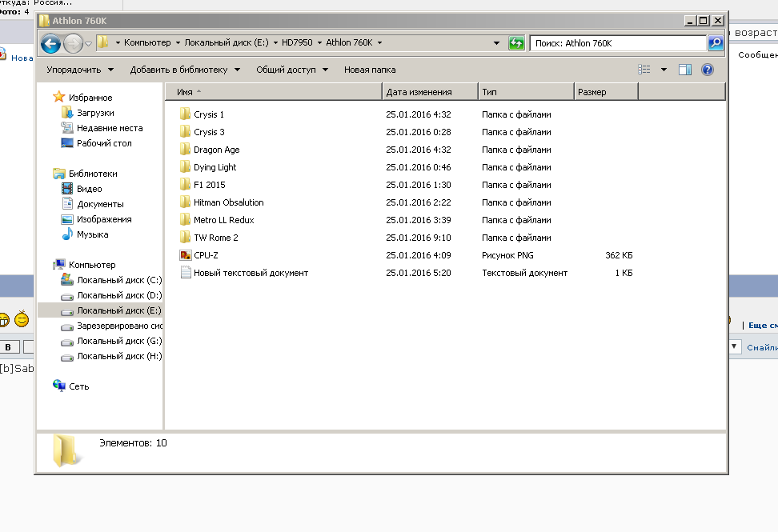This screenshot has width=778, height=532.
Task: Select HD7950 breadcrumb in address bar
Action: pos(297,42)
